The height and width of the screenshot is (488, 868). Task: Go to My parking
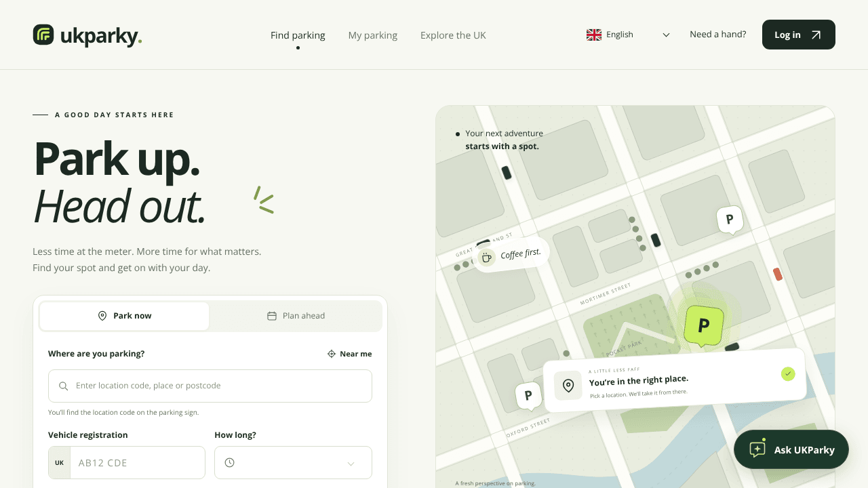coord(373,35)
